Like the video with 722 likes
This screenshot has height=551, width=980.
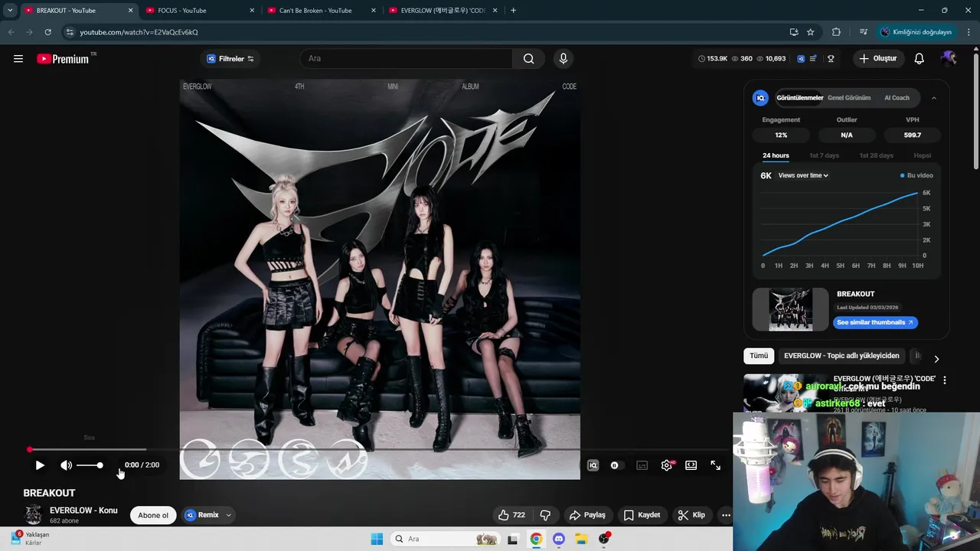coord(511,515)
